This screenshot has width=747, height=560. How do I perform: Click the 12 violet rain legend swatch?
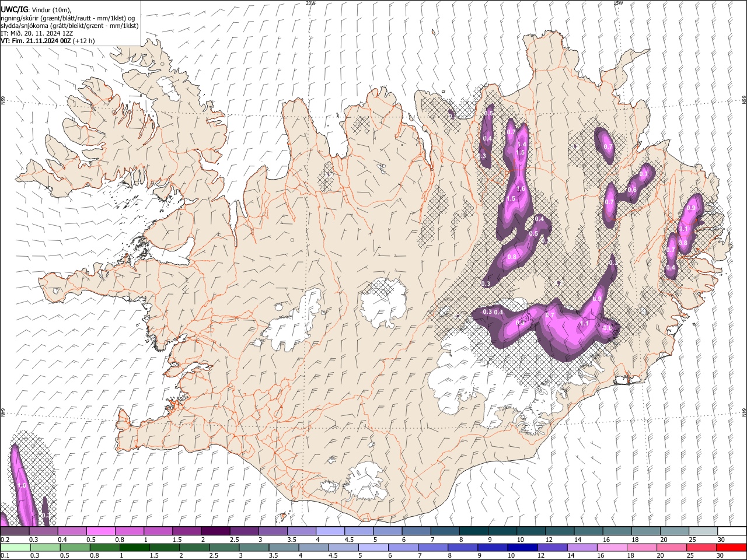pos(551,548)
